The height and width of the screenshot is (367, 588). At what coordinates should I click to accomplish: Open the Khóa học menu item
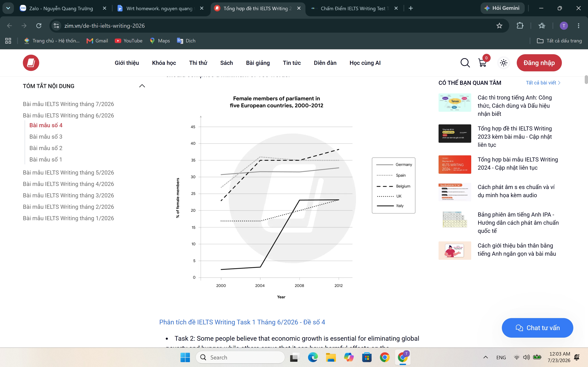164,63
